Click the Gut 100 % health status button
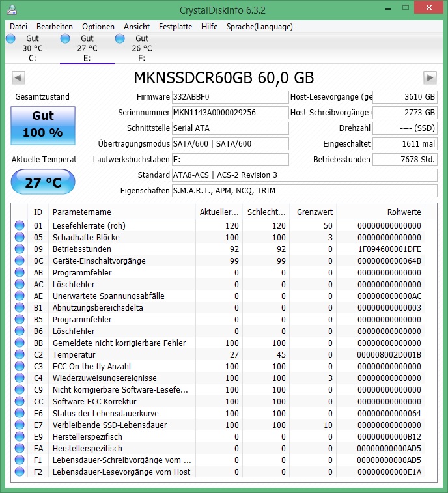The height and width of the screenshot is (493, 448). pyautogui.click(x=43, y=126)
